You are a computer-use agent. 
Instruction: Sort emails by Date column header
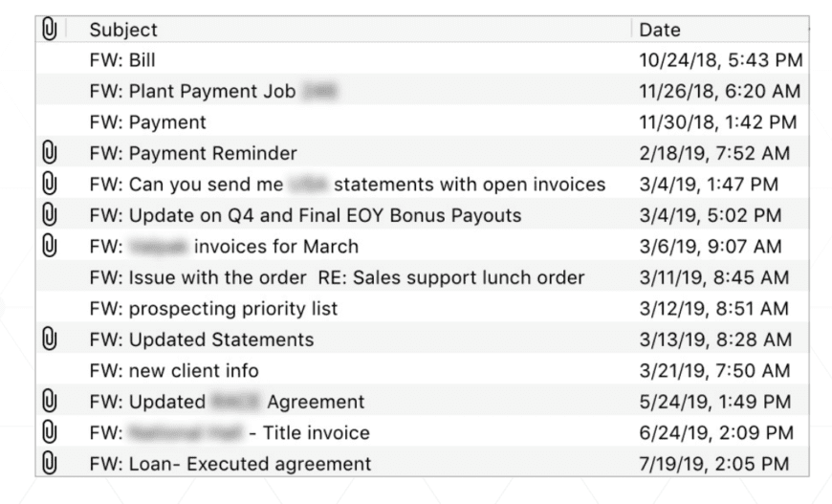[660, 31]
